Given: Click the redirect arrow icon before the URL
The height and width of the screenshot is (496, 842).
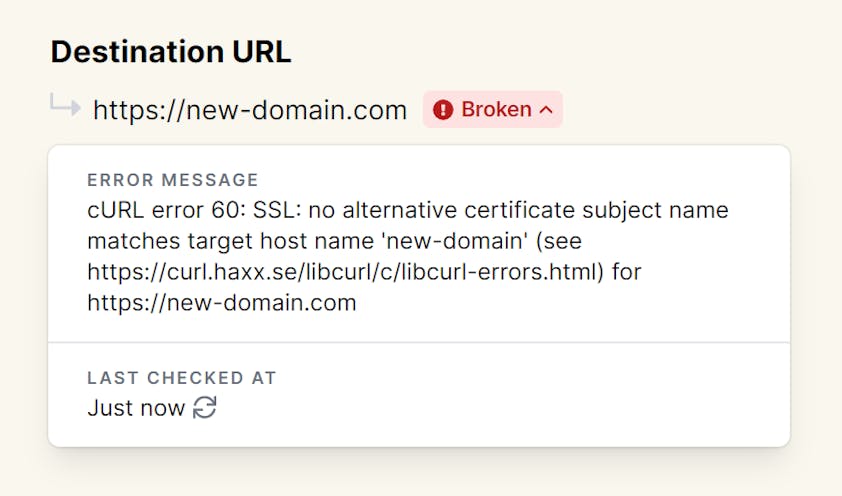Looking at the screenshot, I should (x=66, y=107).
